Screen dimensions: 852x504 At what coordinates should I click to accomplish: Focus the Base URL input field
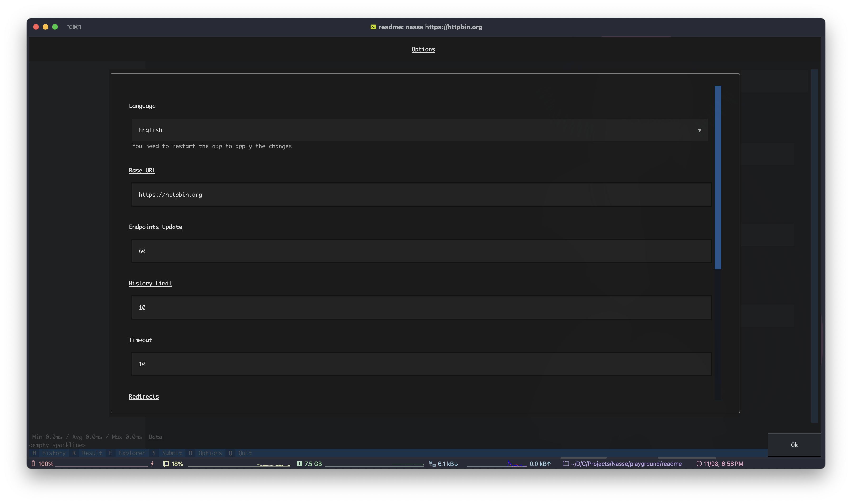click(x=421, y=195)
